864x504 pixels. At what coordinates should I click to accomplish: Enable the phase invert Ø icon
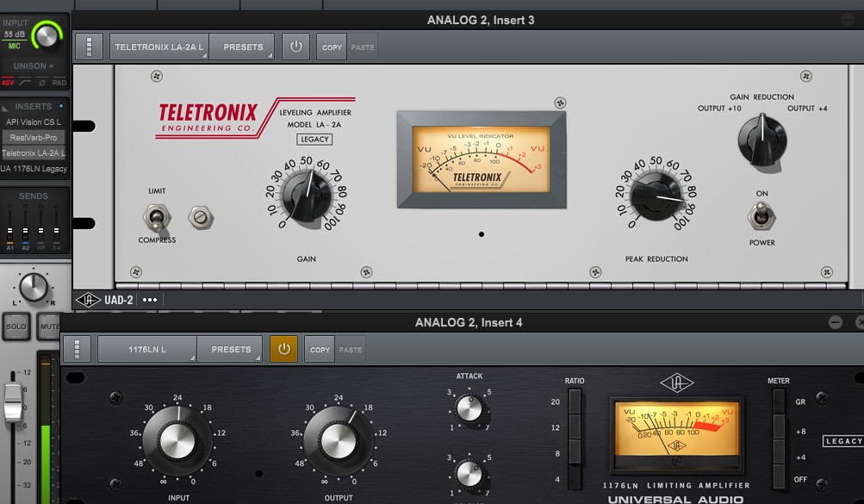coord(41,83)
